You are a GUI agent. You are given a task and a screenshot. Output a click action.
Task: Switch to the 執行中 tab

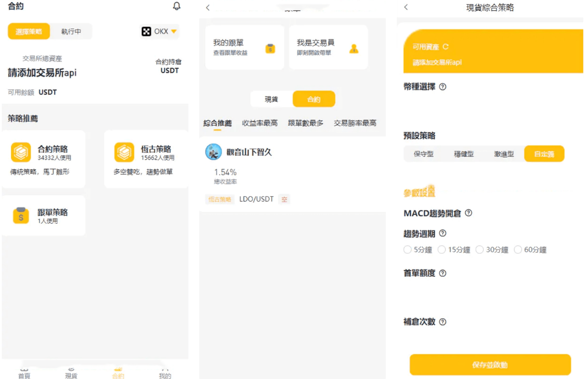pyautogui.click(x=71, y=32)
